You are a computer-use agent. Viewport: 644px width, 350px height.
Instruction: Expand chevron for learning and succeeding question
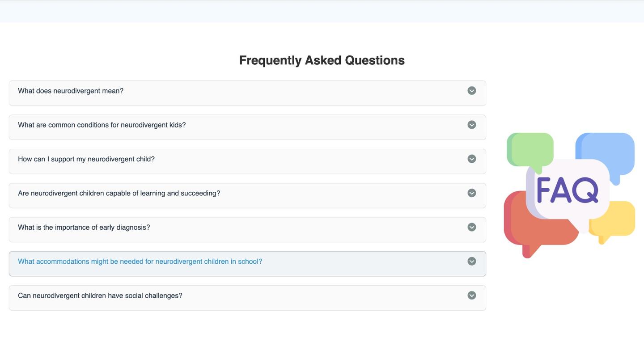click(x=472, y=193)
